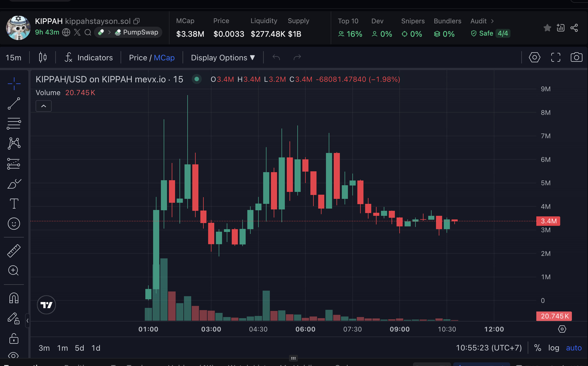Image resolution: width=588 pixels, height=366 pixels.
Task: Select the Text annotation tool
Action: click(x=14, y=204)
